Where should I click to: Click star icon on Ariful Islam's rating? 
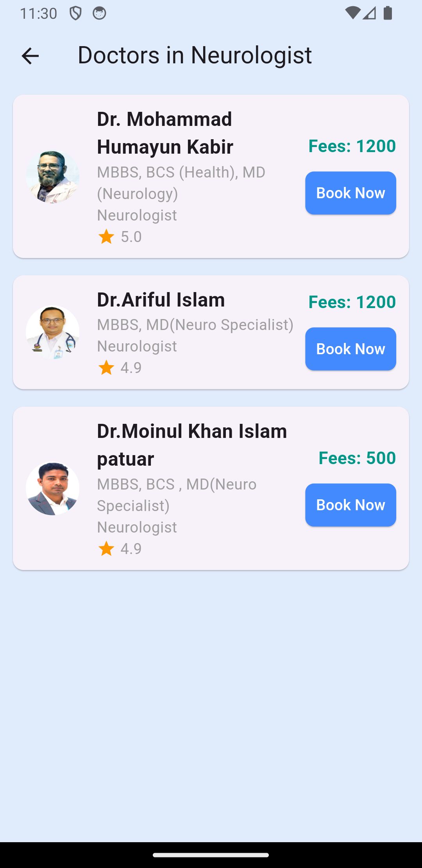coord(106,368)
